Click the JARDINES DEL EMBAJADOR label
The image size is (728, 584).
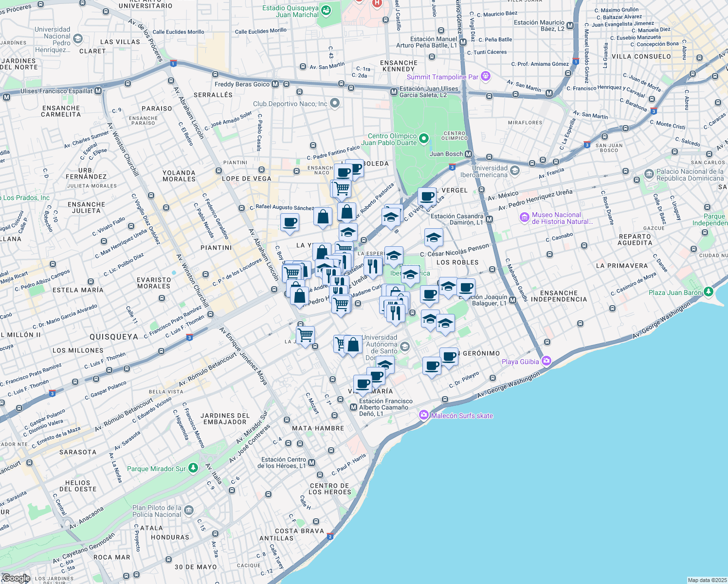click(225, 419)
